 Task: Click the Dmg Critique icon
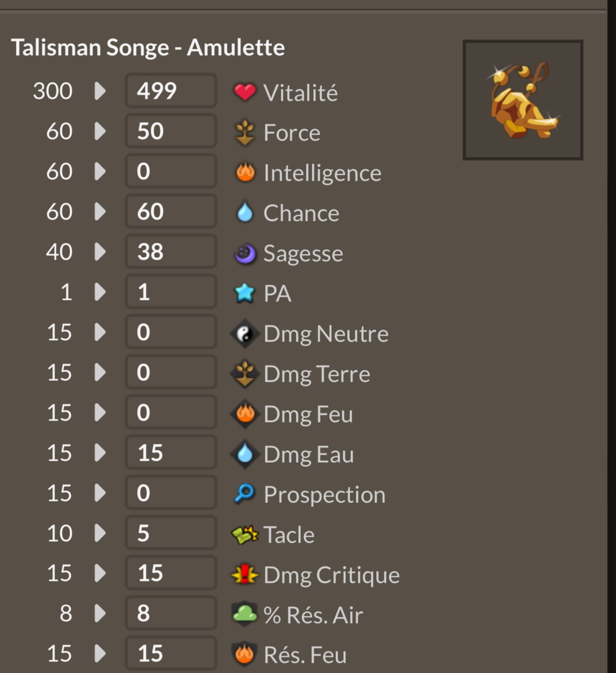245,574
